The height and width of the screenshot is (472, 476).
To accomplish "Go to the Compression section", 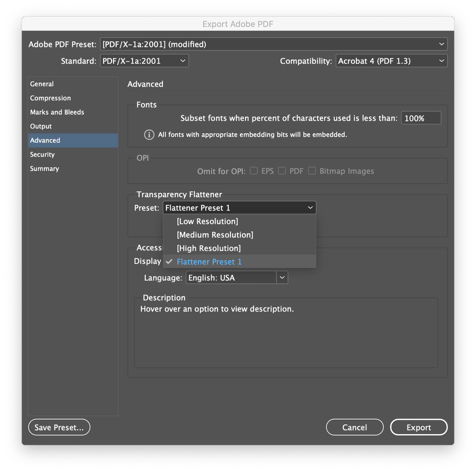I will [x=73, y=98].
